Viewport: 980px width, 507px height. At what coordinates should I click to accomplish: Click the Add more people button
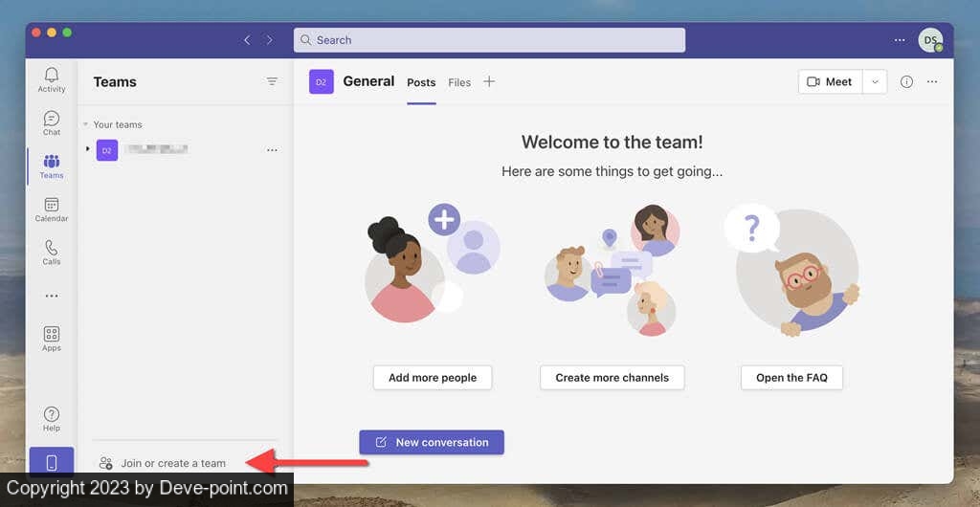click(x=433, y=378)
